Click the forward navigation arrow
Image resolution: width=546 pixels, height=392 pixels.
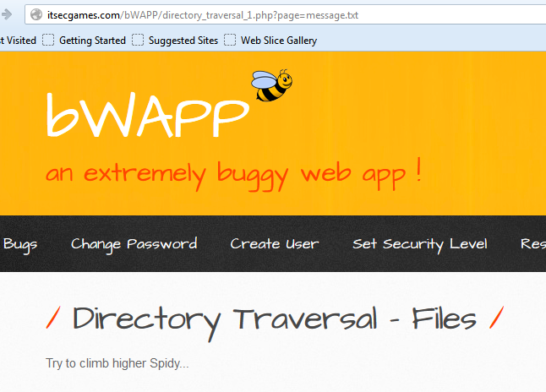point(6,14)
